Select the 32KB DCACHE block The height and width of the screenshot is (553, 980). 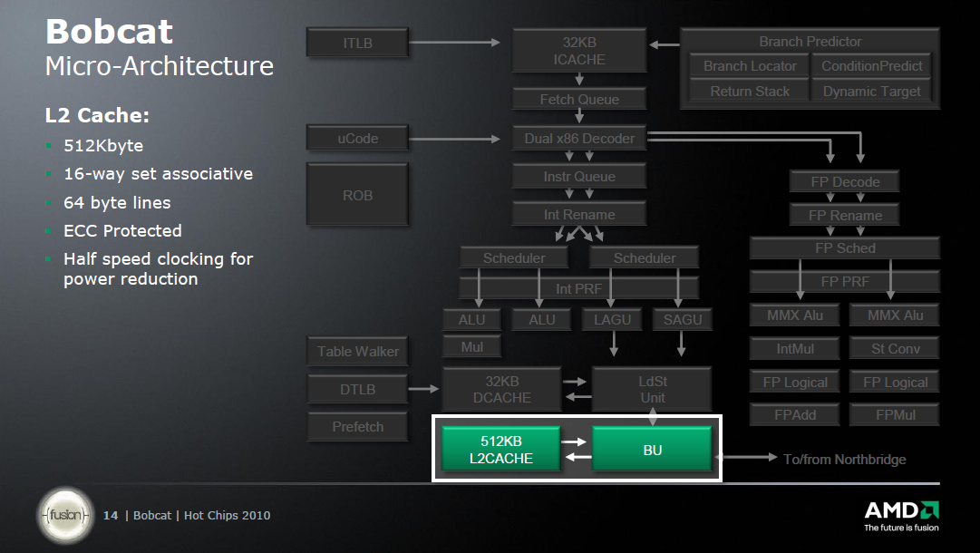501,389
